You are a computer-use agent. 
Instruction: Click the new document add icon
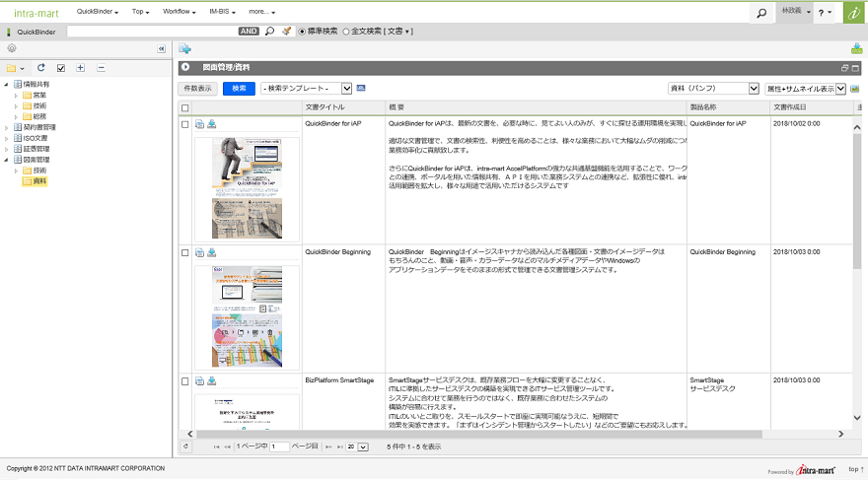(184, 48)
